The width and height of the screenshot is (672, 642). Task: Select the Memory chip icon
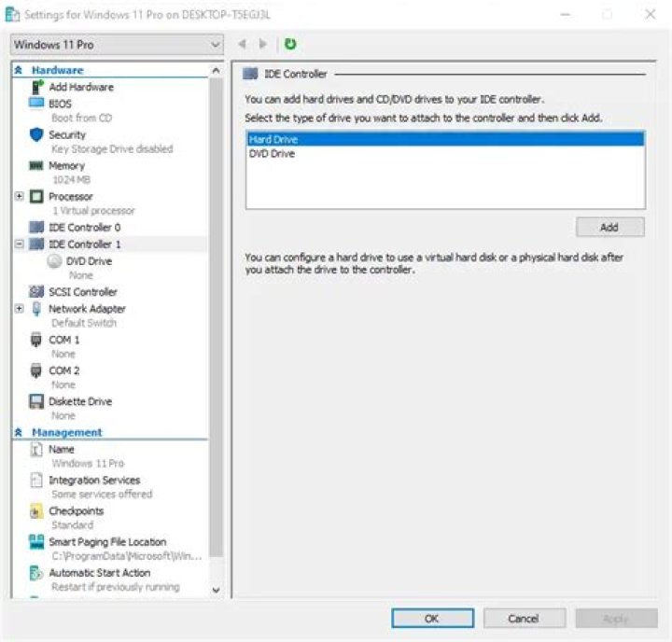click(36, 165)
